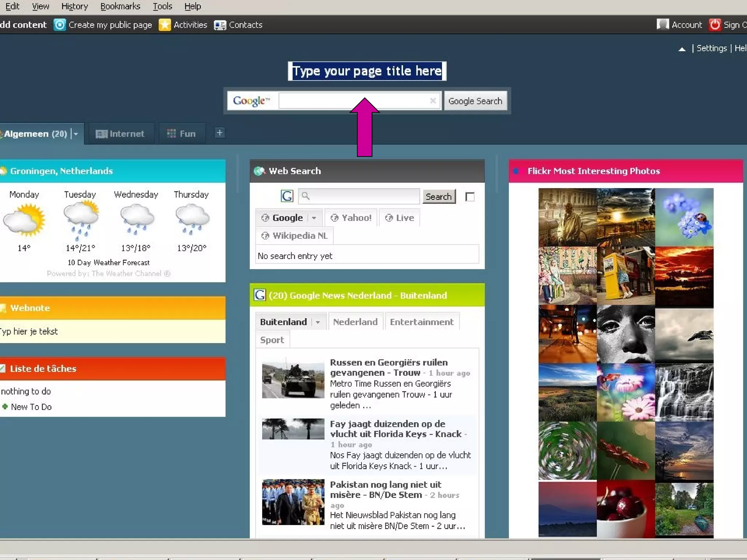This screenshot has height=560, width=747.
Task: Click the plus icon to add tab
Action: (x=219, y=133)
